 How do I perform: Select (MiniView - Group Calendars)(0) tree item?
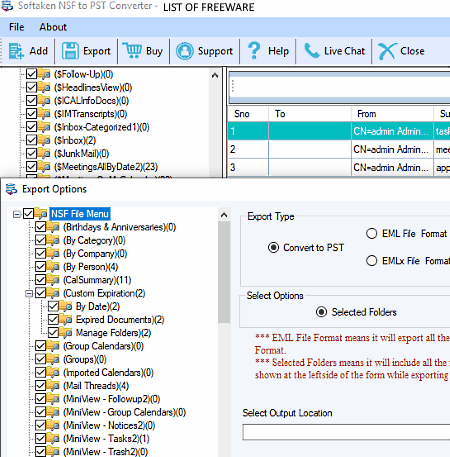[x=124, y=412]
